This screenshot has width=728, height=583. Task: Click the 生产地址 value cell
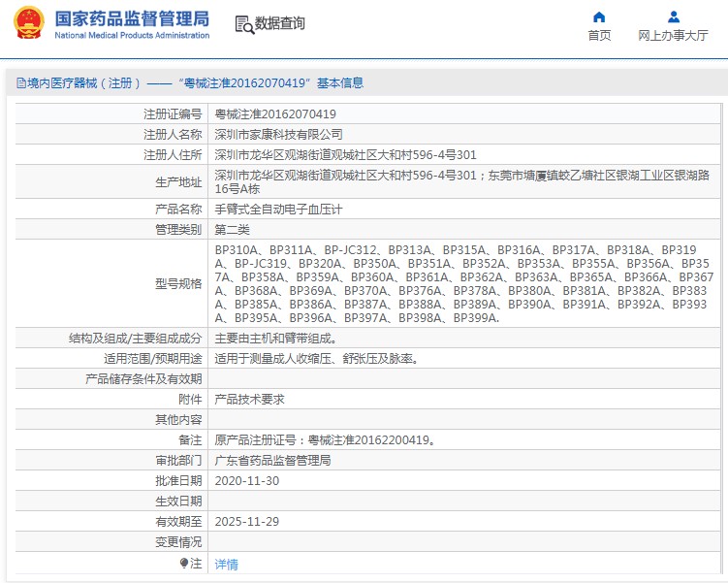pyautogui.click(x=463, y=181)
